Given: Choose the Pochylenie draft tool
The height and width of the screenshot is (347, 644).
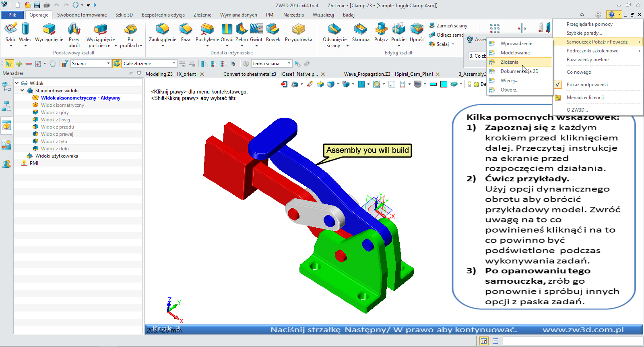Looking at the screenshot, I should (207, 33).
